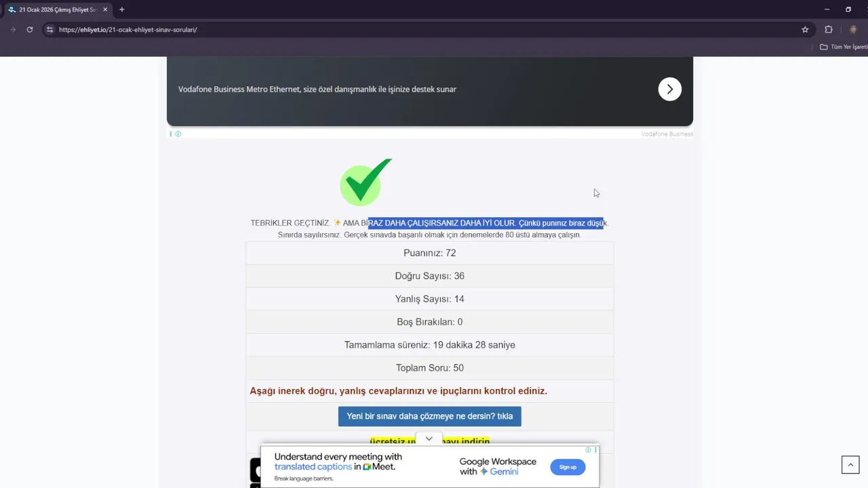868x488 pixels.
Task: Click the 'Boş Bırakılan: 0' row
Action: 430,322
